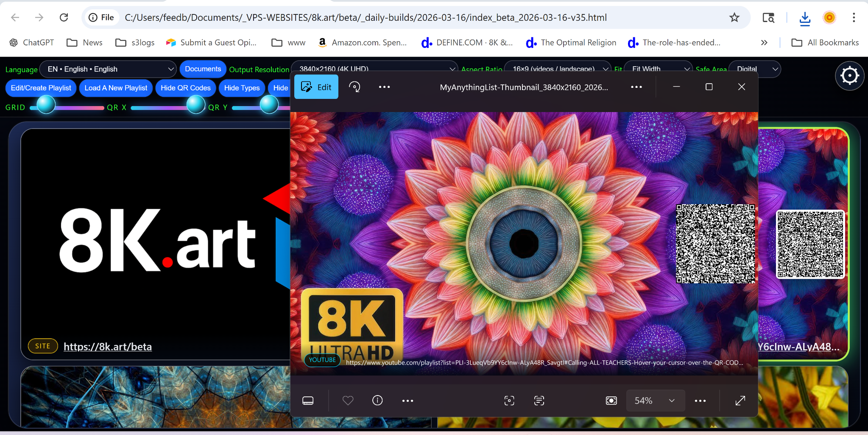868x435 pixels.
Task: Open the DEFINE.COM · 8K bookmark
Action: (x=467, y=42)
